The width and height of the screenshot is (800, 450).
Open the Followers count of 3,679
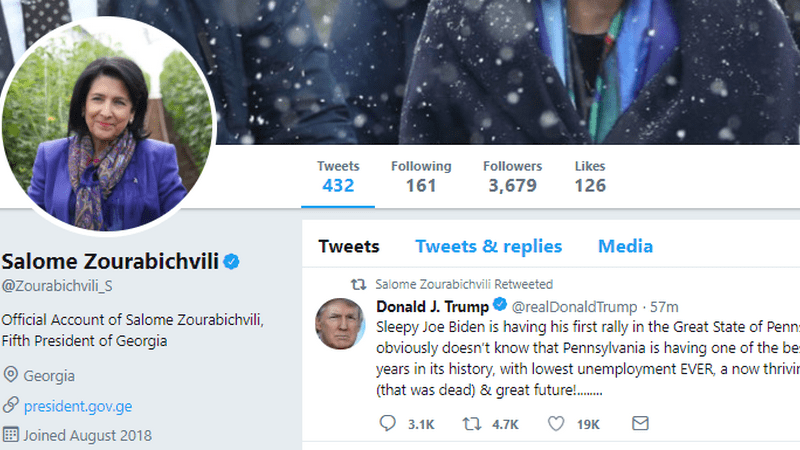click(512, 176)
